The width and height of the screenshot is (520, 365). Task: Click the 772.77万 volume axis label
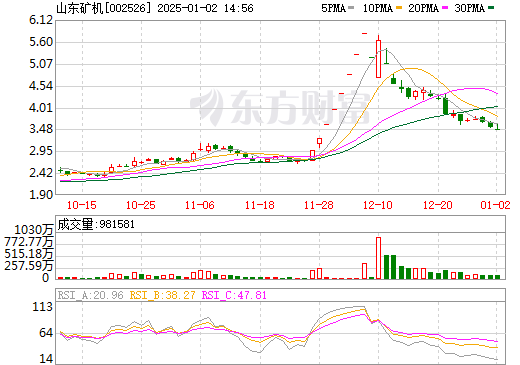coord(29,241)
